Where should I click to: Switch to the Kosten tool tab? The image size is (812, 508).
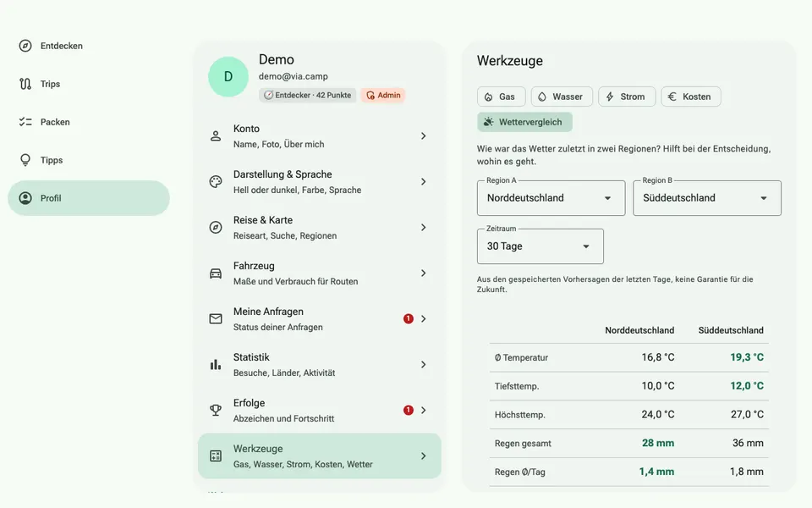pos(691,97)
